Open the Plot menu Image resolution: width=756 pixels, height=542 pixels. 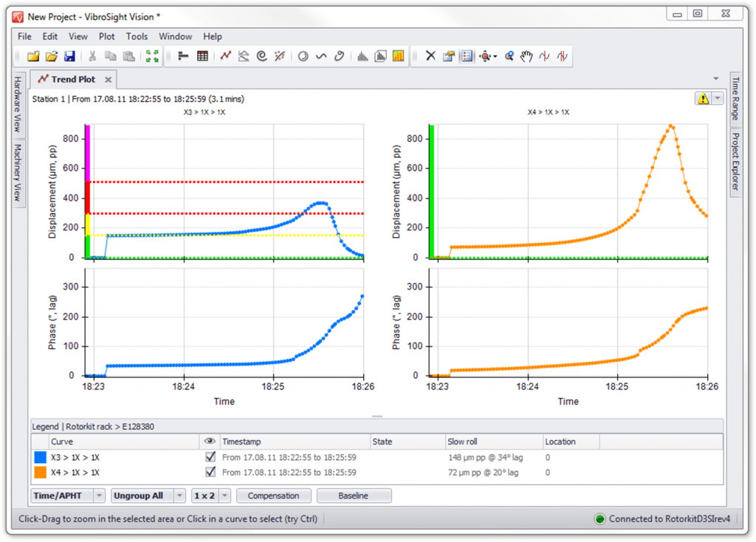pyautogui.click(x=107, y=36)
